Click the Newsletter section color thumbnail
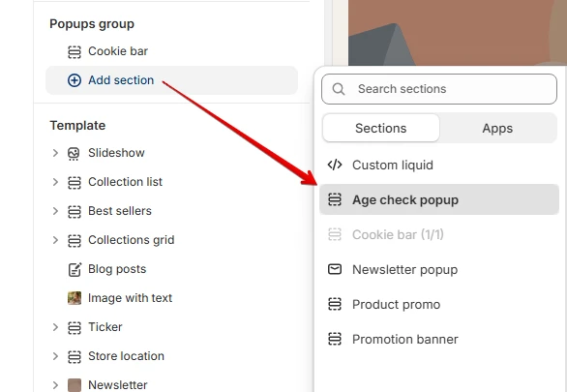Viewport: 567px width, 392px height. pyautogui.click(x=75, y=385)
